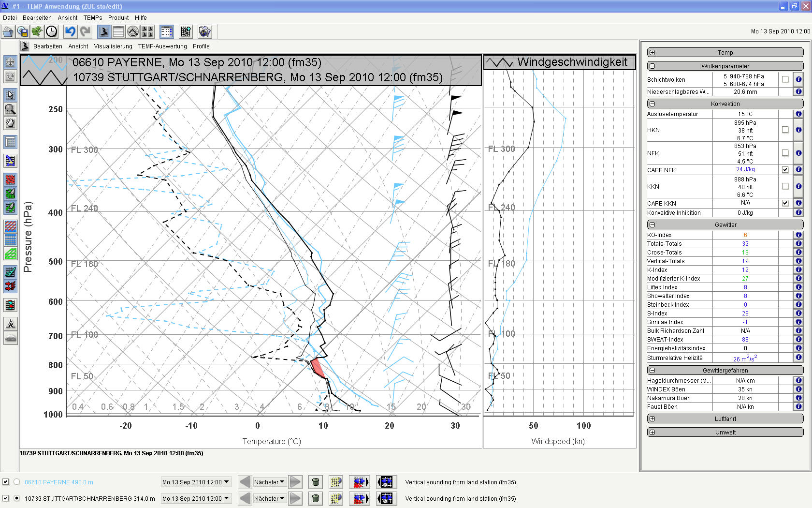
Task: Select the magnifier zoom tool
Action: click(10, 109)
